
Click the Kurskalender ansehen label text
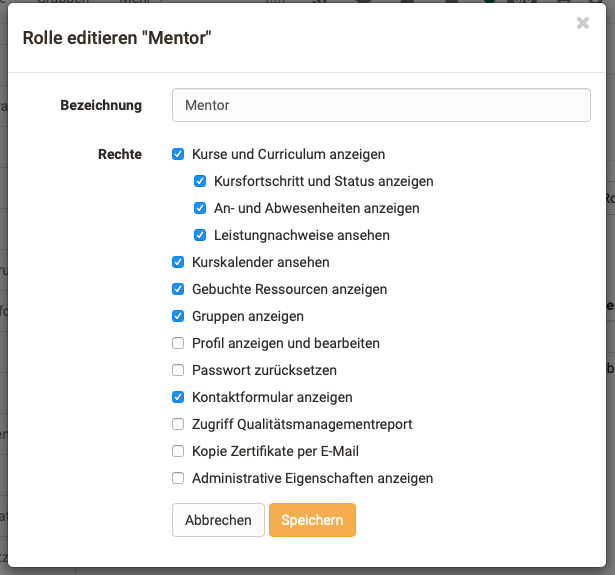(260, 262)
